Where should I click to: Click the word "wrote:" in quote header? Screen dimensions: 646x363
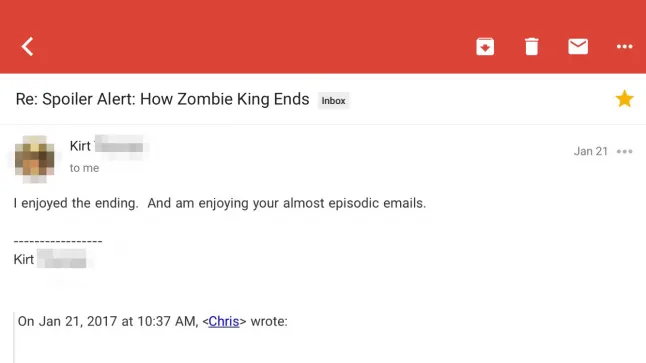(x=269, y=321)
